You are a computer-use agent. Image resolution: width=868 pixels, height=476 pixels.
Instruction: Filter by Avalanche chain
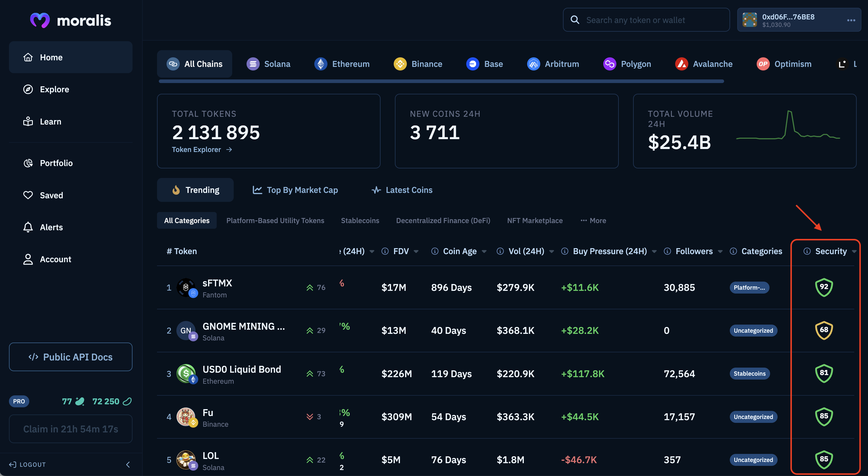click(704, 64)
